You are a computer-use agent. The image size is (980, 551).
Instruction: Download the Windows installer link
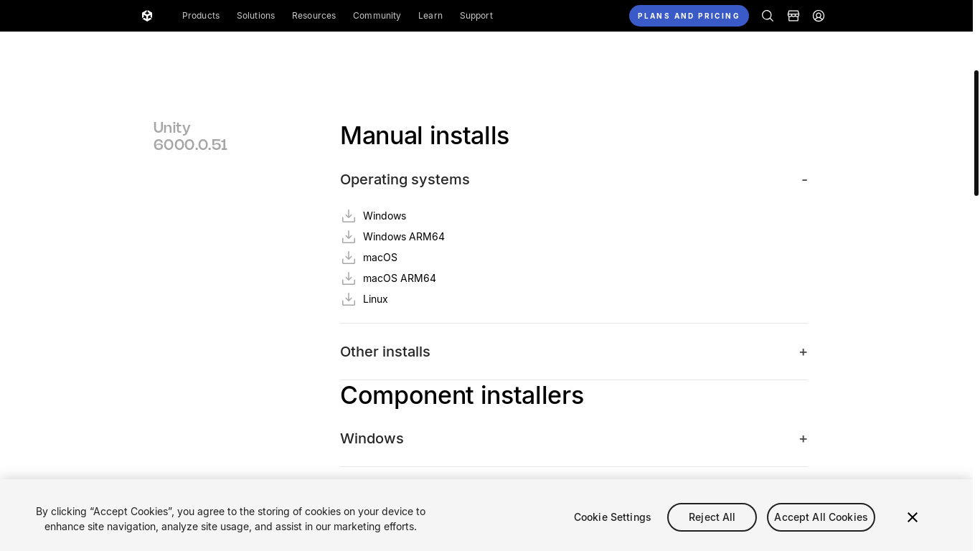tap(385, 216)
